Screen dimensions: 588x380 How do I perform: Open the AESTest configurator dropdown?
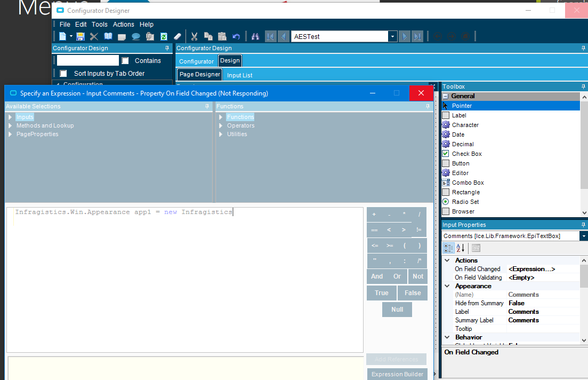(x=392, y=36)
